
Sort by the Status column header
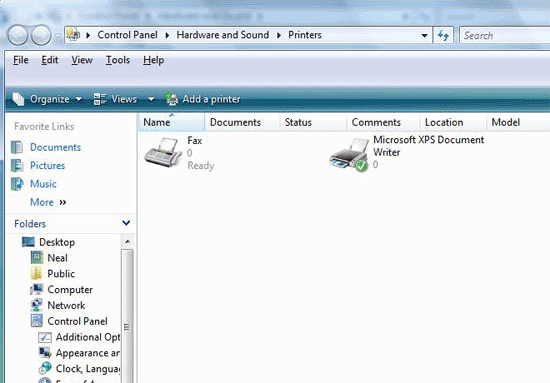click(313, 122)
